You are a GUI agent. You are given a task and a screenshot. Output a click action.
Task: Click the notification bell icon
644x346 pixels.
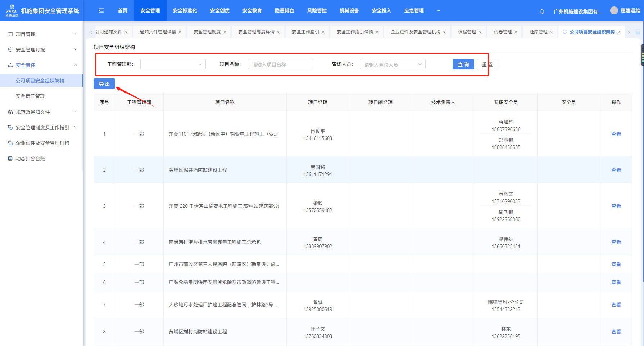pos(542,11)
